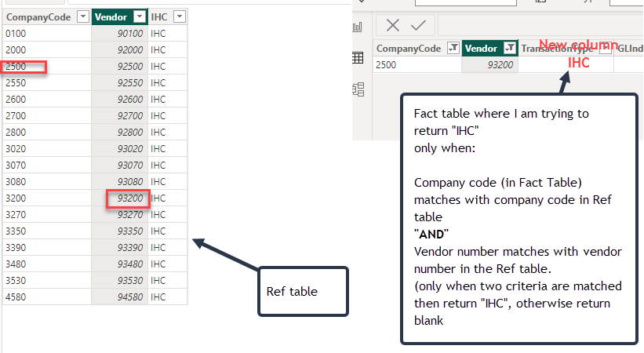The width and height of the screenshot is (644, 353).
Task: Select CompanyCode cell 2700
Action: coord(47,115)
